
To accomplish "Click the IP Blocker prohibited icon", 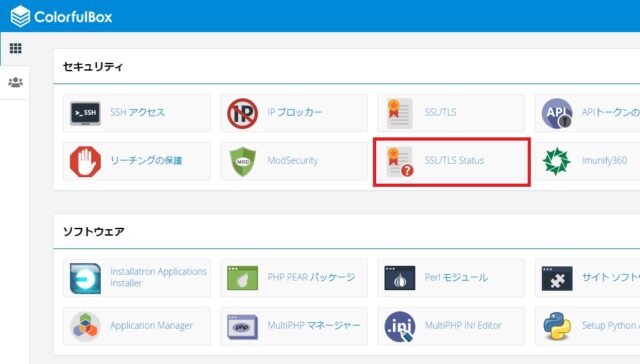I will 242,113.
